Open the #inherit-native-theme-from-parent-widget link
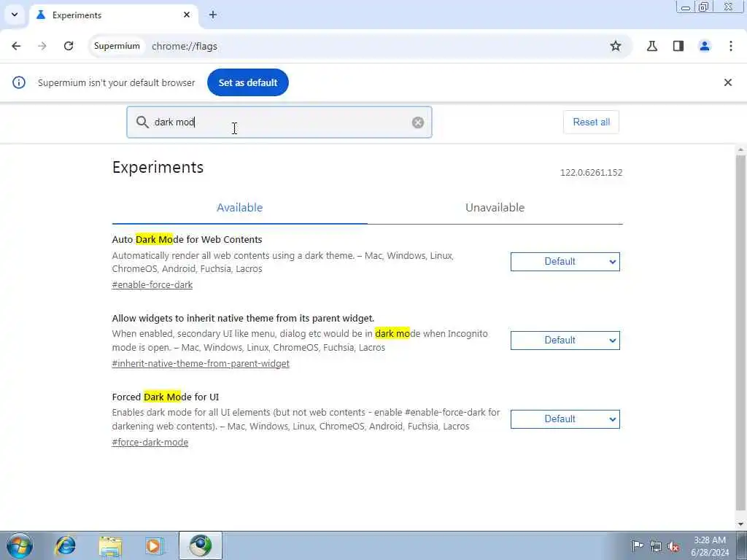This screenshot has width=747, height=560. (x=201, y=363)
